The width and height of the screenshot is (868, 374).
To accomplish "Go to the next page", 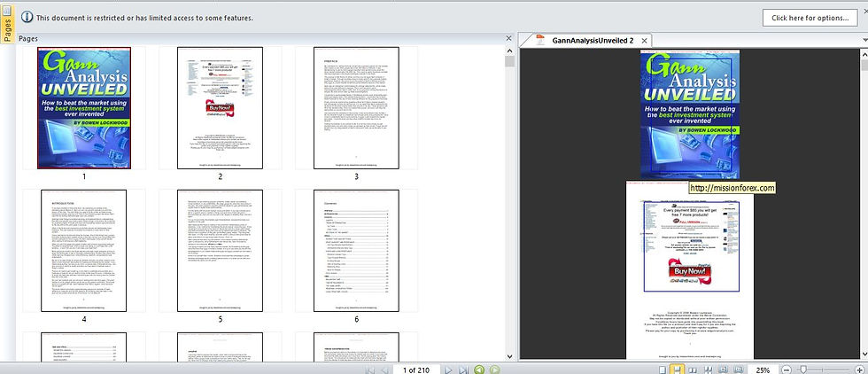I will (x=449, y=370).
